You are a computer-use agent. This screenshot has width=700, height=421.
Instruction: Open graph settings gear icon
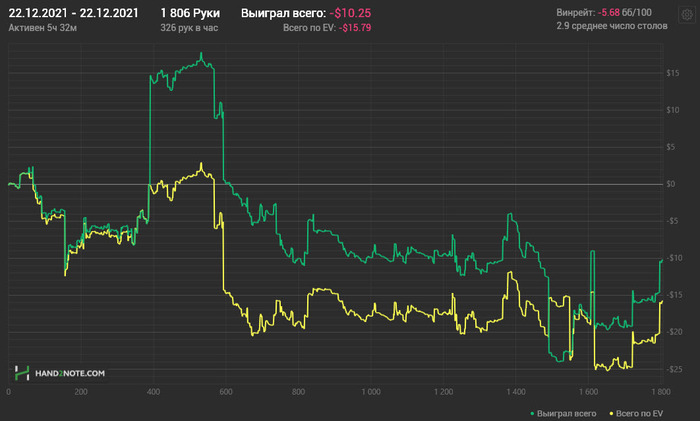[x=685, y=15]
